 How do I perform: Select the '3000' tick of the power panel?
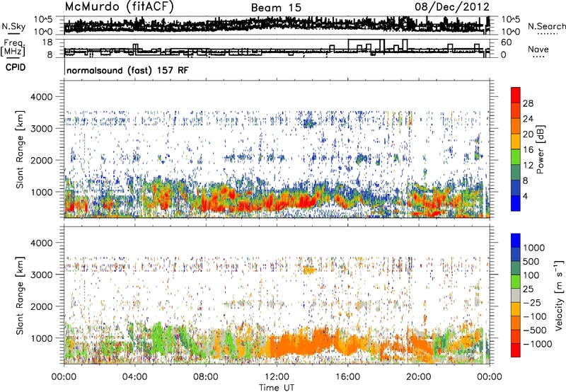tap(42, 129)
